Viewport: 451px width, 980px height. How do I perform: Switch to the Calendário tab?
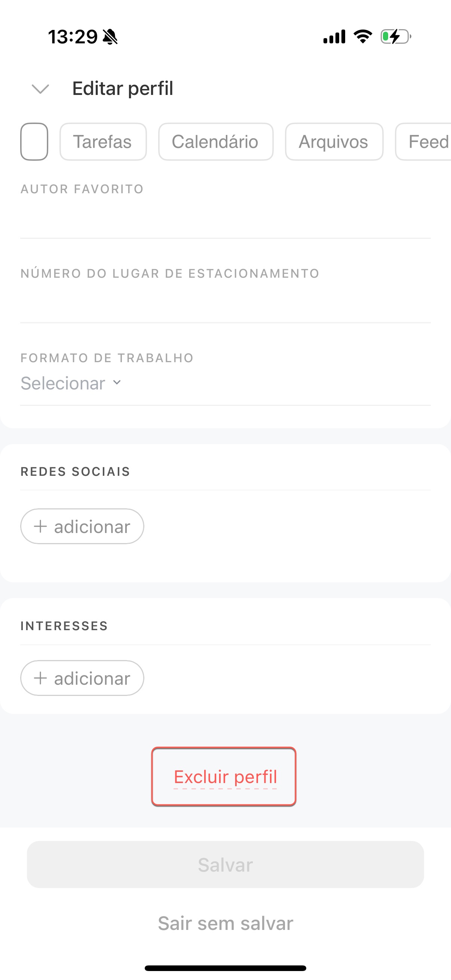(x=215, y=142)
